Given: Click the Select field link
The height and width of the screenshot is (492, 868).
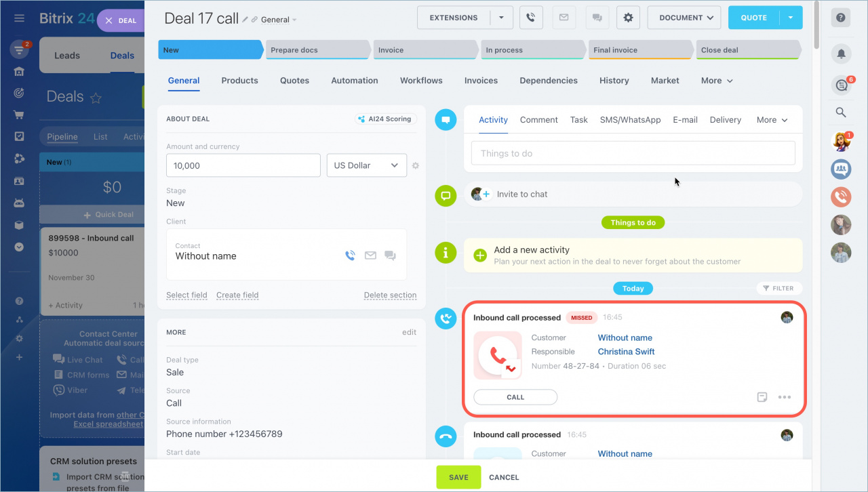Looking at the screenshot, I should (186, 295).
